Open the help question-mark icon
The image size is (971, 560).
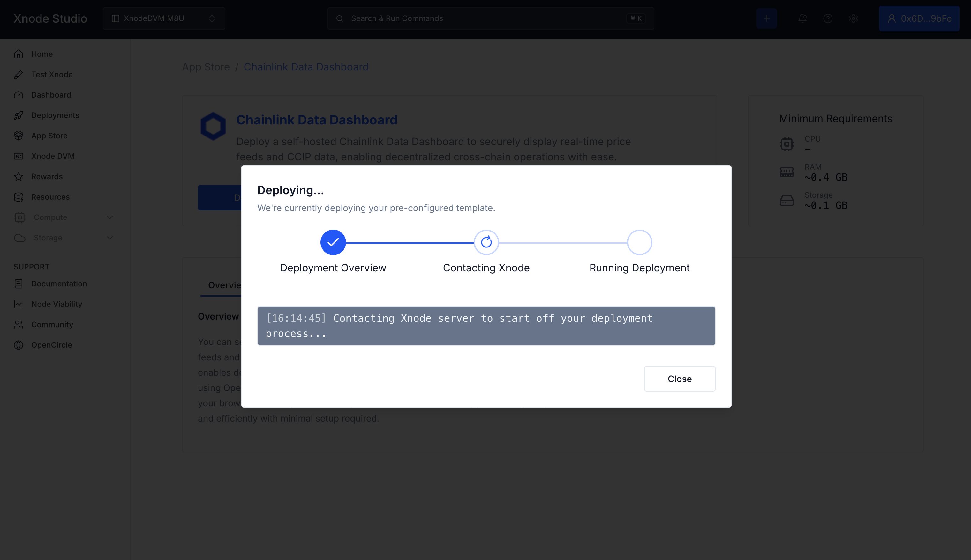tap(828, 18)
